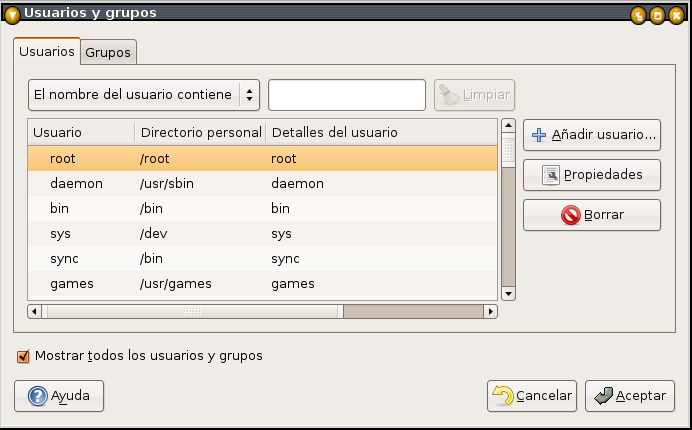Image resolution: width=692 pixels, height=430 pixels.
Task: Select the Usuarios tab
Action: pos(47,51)
